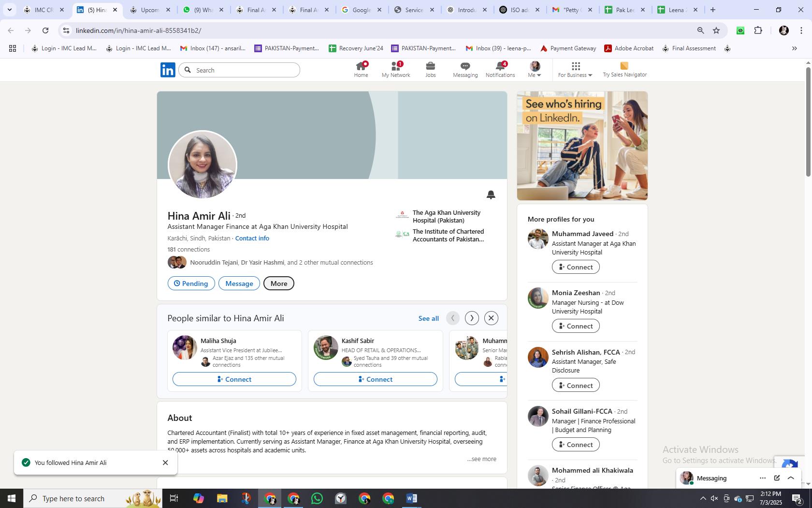Open Task View on taskbar
Image resolution: width=812 pixels, height=508 pixels.
(174, 498)
